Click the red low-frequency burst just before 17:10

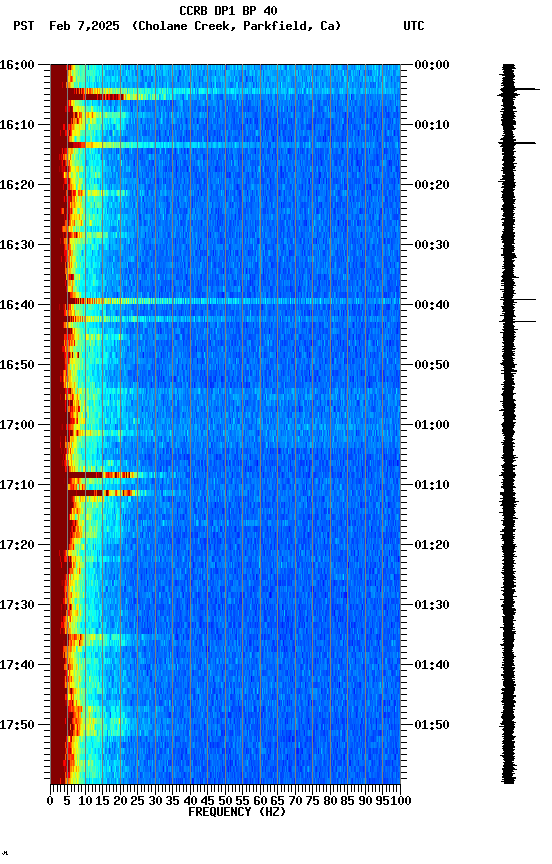click(x=102, y=475)
